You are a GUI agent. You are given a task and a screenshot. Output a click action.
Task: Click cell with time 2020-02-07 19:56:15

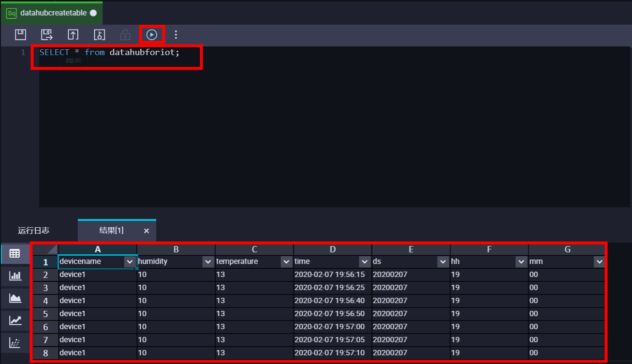click(333, 275)
